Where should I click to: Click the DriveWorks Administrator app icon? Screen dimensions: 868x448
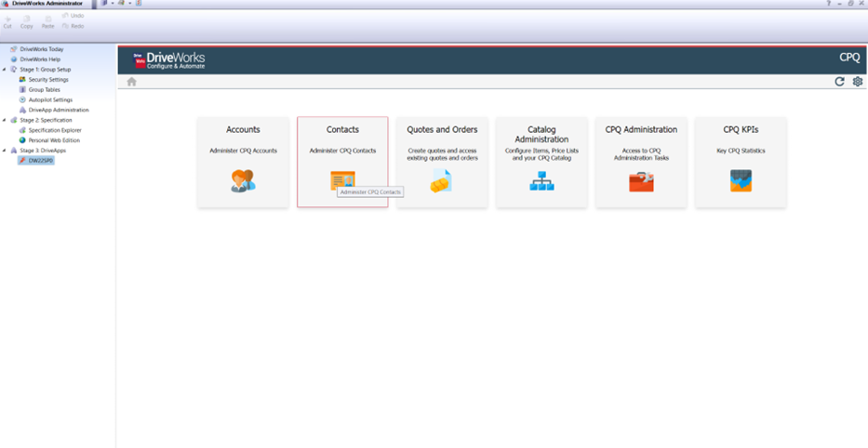tap(5, 4)
